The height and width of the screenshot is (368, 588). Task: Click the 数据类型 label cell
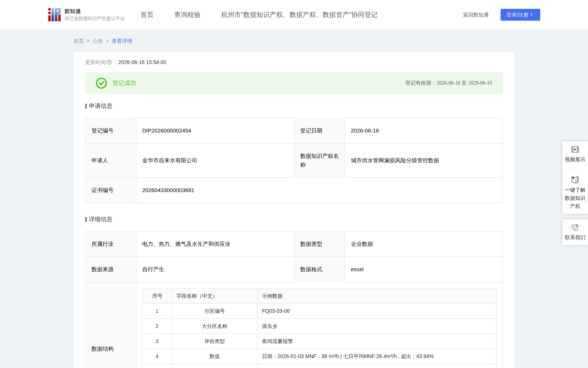click(319, 244)
